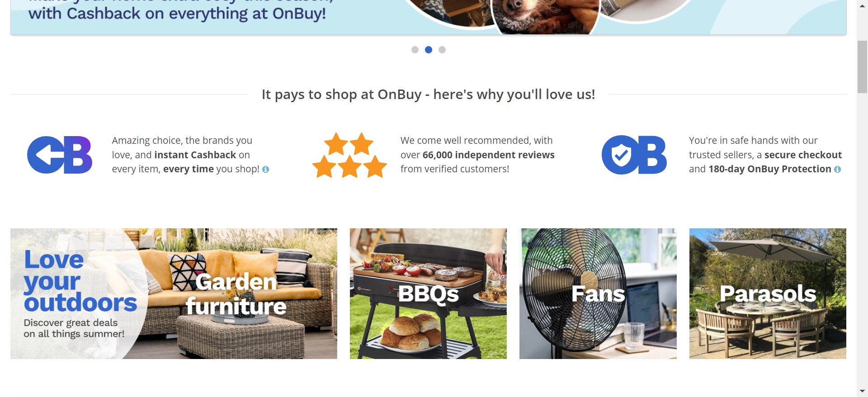Click the "instant Cashback" bold text
868x397 pixels.
(195, 155)
